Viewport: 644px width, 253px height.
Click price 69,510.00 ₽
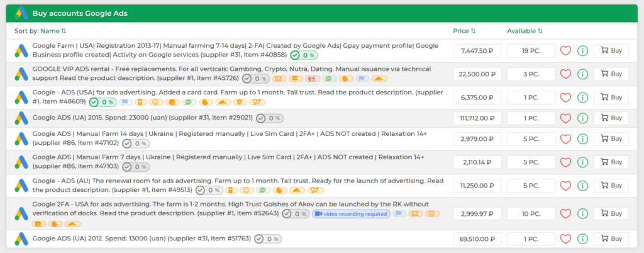tap(477, 239)
